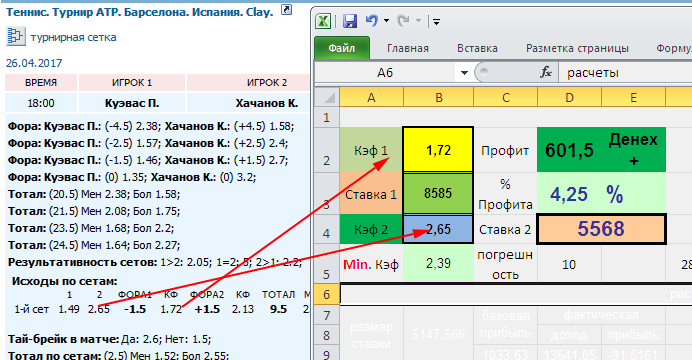692x360 pixels.
Task: Select row 2 header
Action: click(327, 150)
